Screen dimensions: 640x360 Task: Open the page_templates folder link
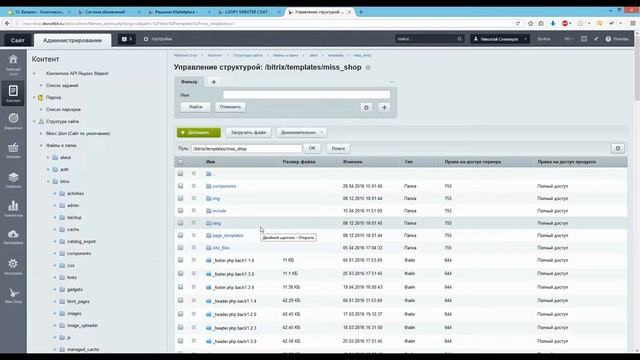pyautogui.click(x=228, y=236)
